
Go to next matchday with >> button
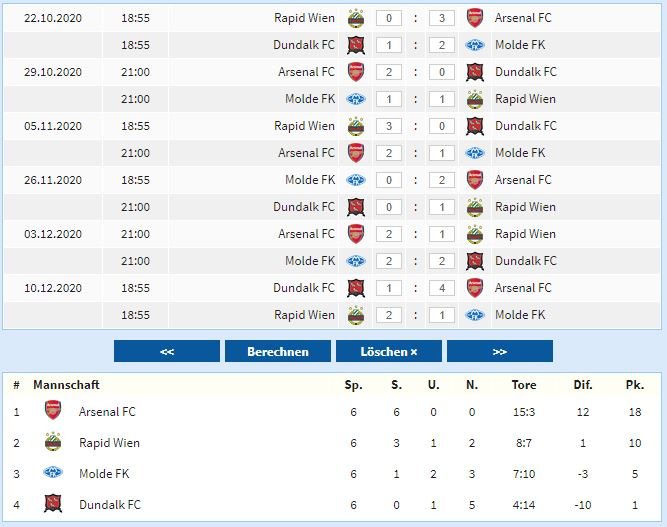500,351
